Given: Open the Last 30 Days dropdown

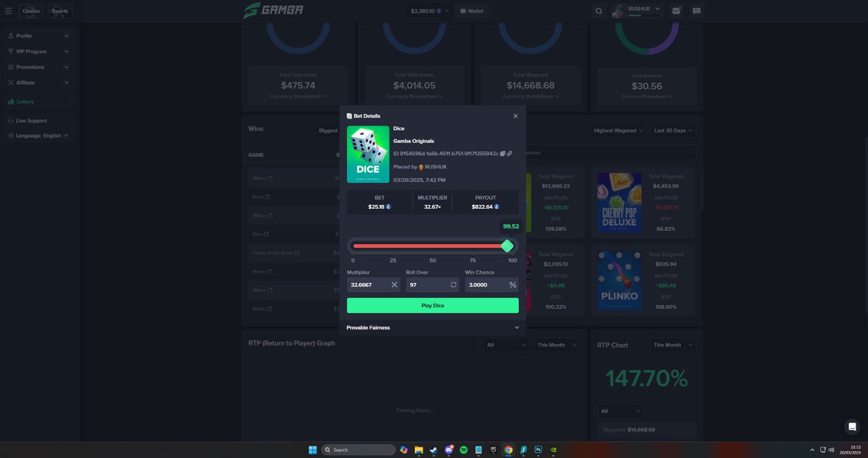Looking at the screenshot, I should (x=673, y=131).
